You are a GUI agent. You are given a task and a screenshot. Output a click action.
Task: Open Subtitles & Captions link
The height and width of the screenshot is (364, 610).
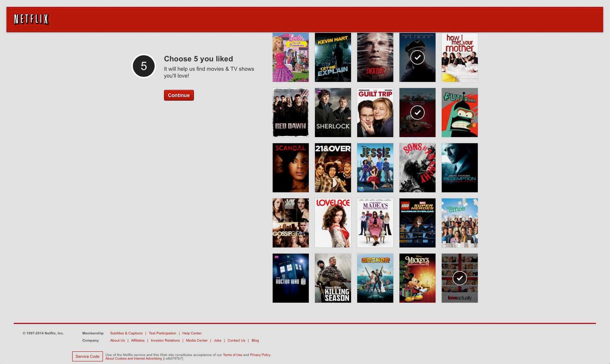(126, 333)
